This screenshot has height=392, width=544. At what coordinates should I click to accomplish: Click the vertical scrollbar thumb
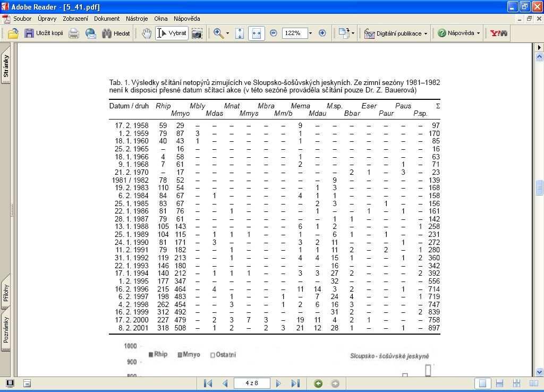(x=539, y=188)
